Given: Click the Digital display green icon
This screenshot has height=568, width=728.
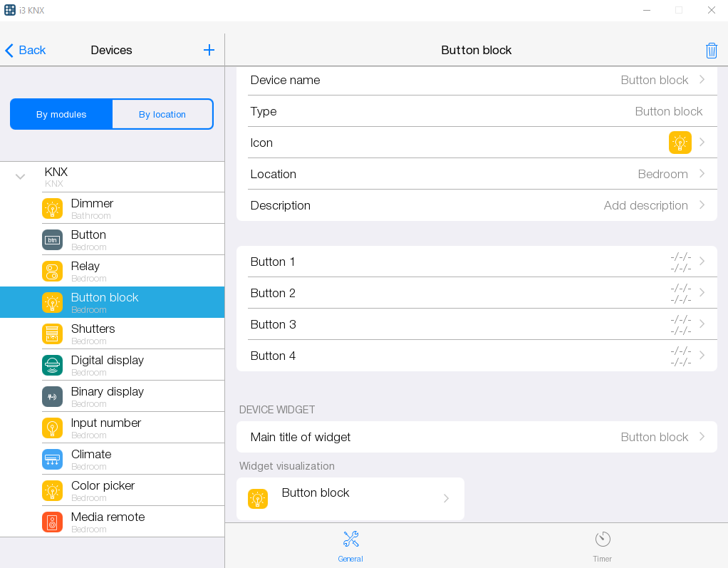Looking at the screenshot, I should tap(52, 365).
